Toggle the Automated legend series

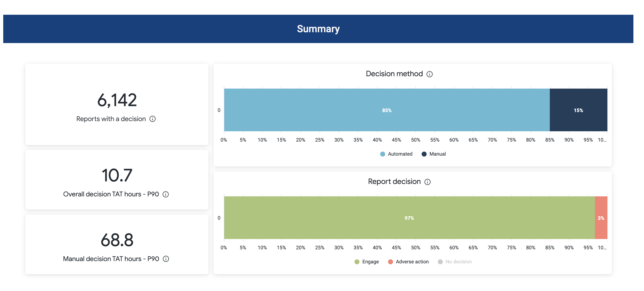point(400,154)
